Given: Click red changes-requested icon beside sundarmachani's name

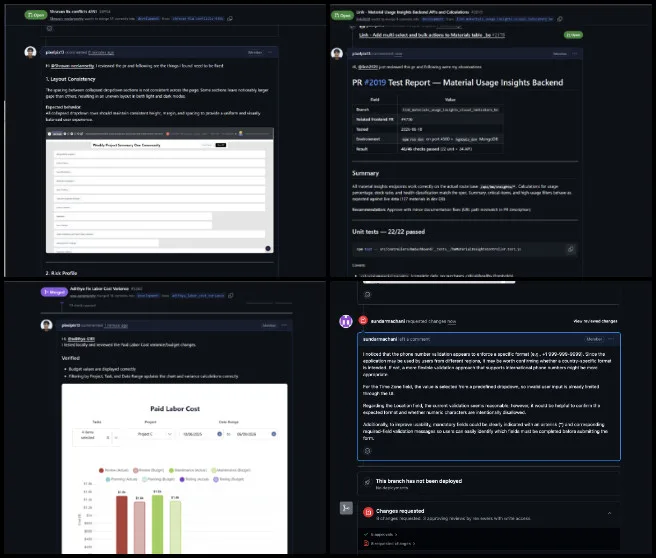Looking at the screenshot, I should (x=363, y=320).
